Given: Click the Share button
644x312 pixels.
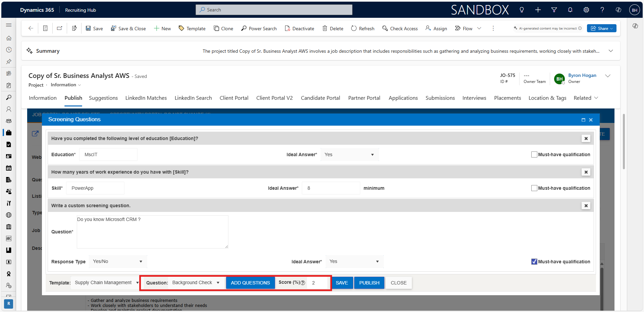Looking at the screenshot, I should click(602, 28).
